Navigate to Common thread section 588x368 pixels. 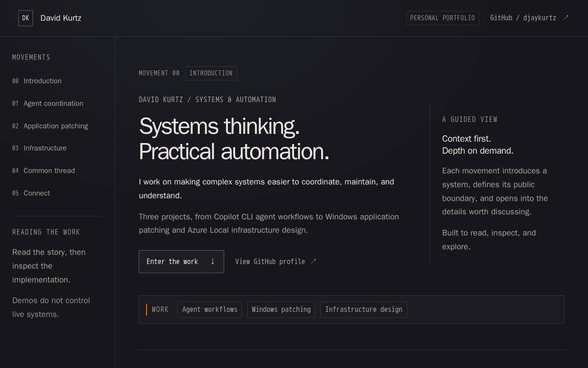coord(44,171)
